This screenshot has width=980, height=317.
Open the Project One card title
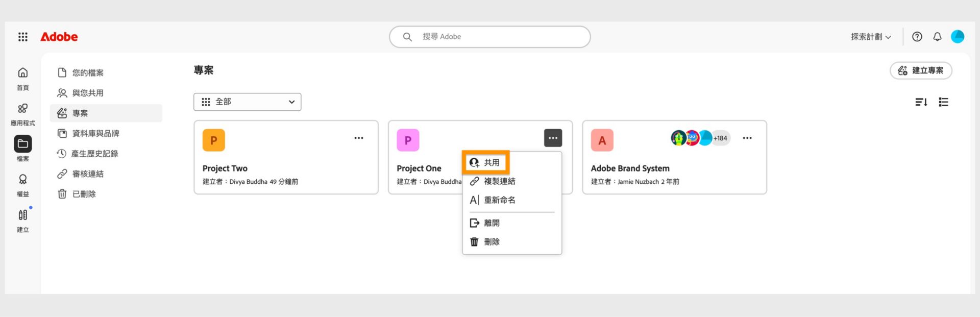tap(419, 168)
